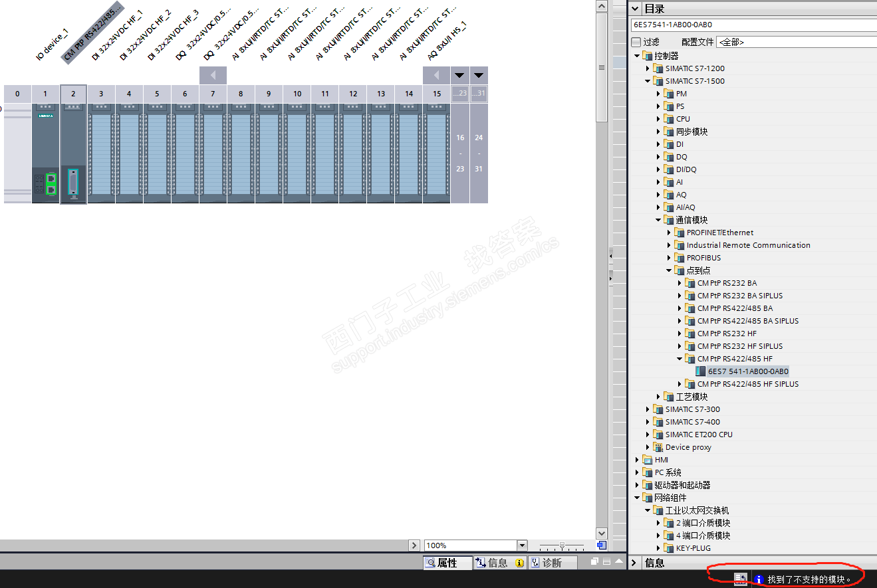Expand CM PtP RS232 BA node
877x588 pixels.
[680, 283]
